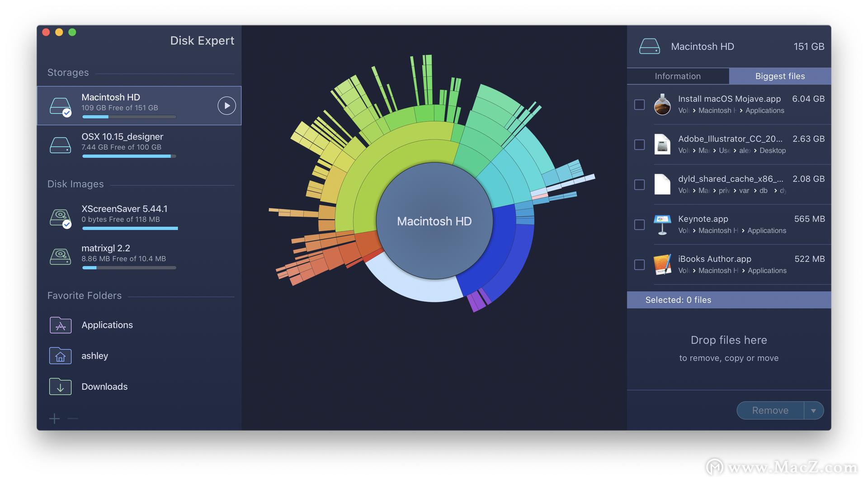
Task: Click the XScreenSaver 5.44.1 usage bar
Action: click(130, 229)
